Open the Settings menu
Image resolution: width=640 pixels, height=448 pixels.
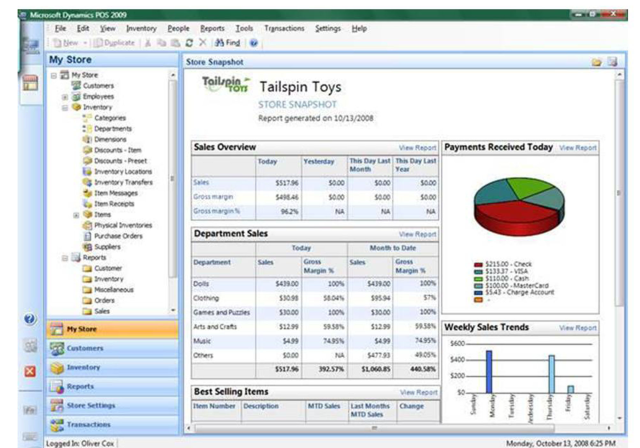pos(328,29)
